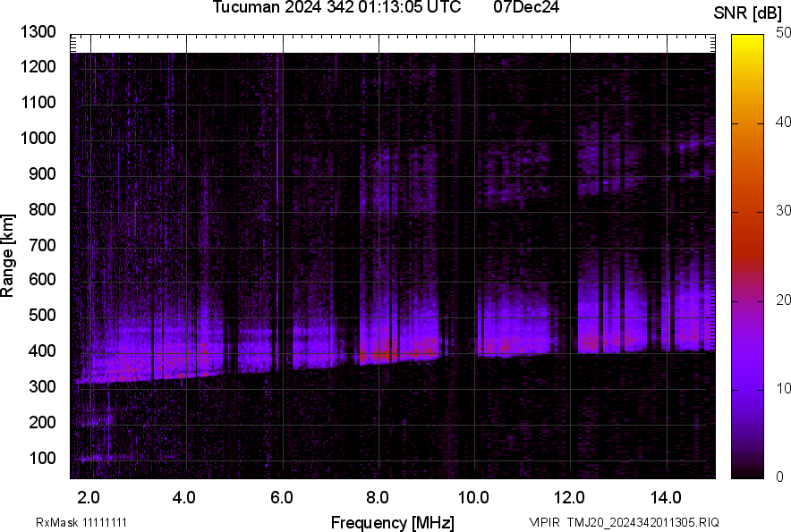Click the 12.0 frequency tick label
Viewport: 791px width, 532px height.
[569, 498]
